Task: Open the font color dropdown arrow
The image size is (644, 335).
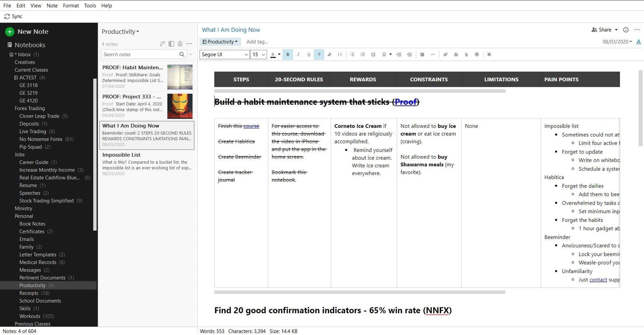Action: (279, 54)
